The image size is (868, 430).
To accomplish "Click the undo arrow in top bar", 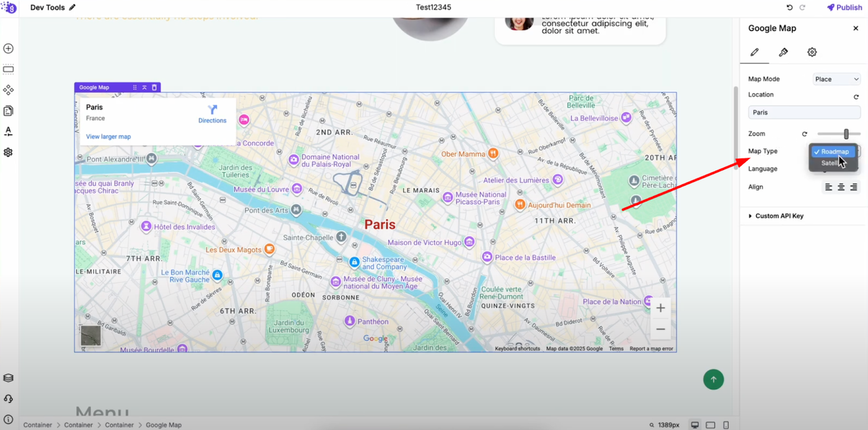I will point(789,7).
